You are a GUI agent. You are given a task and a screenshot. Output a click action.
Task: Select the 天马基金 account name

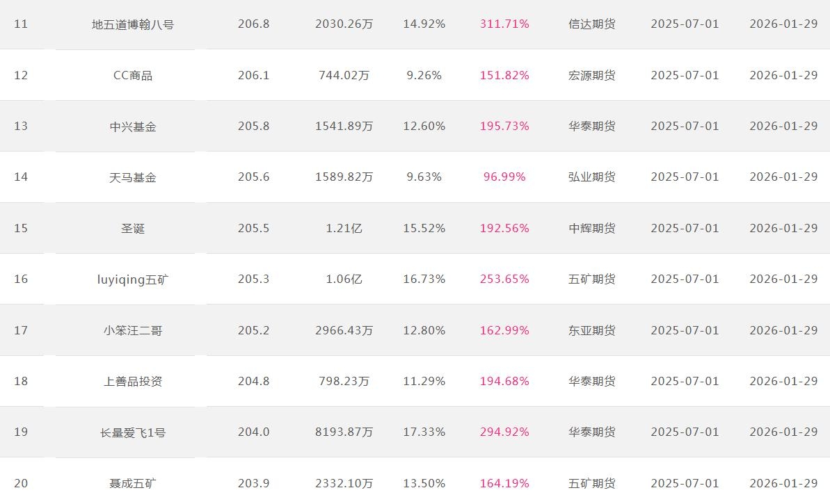pos(132,177)
